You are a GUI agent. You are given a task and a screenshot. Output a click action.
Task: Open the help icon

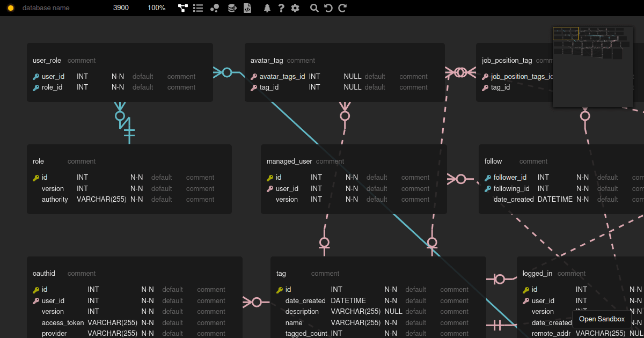pyautogui.click(x=282, y=8)
